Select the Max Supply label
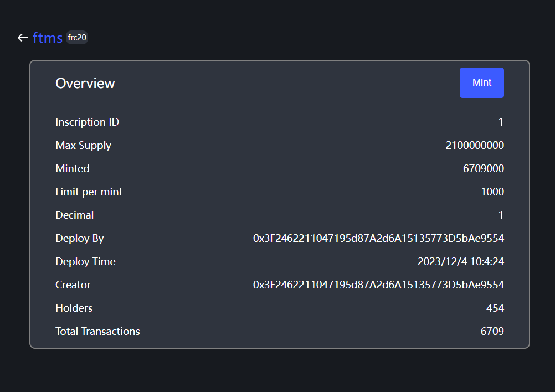Screen dimensions: 555x392 coord(83,146)
